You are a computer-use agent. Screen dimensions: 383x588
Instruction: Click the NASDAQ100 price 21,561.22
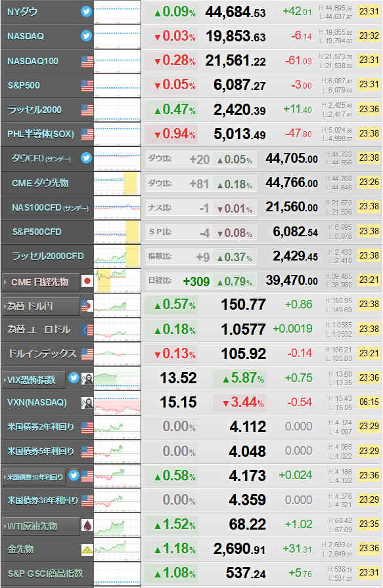[235, 61]
